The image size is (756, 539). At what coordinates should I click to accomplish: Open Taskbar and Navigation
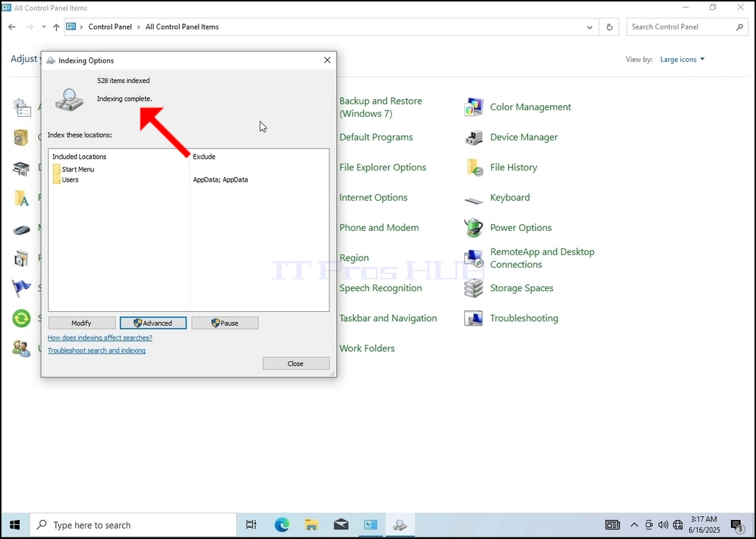point(388,318)
